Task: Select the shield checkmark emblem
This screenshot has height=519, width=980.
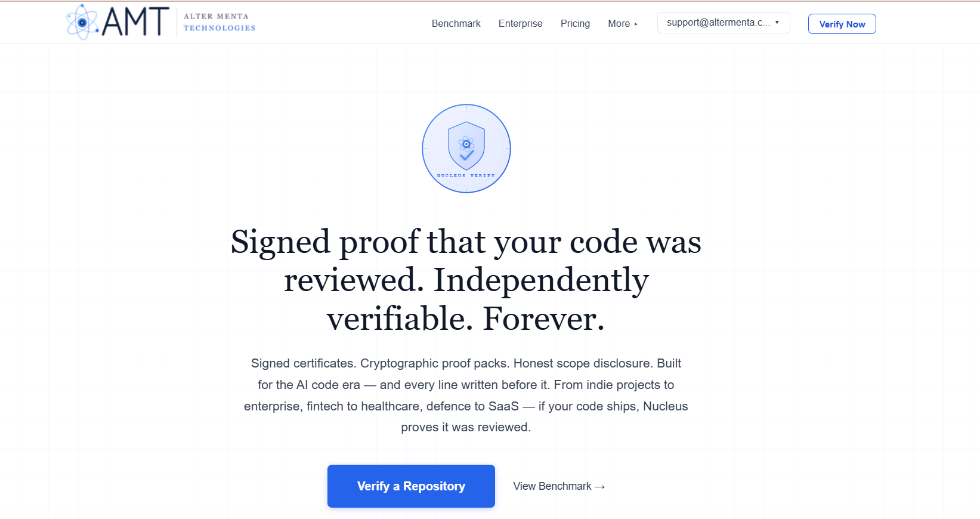Action: click(x=466, y=158)
